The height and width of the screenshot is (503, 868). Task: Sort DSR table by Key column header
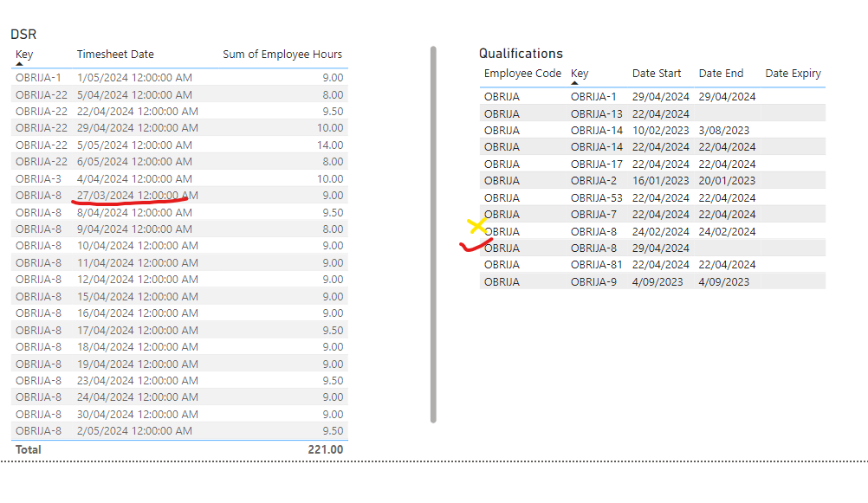(24, 55)
